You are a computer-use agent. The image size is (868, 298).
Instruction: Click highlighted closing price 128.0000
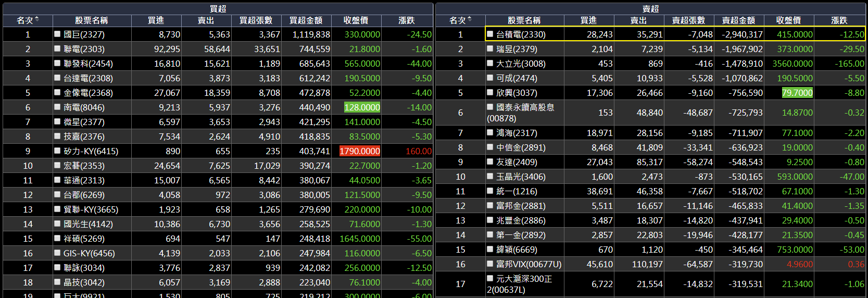tap(362, 107)
